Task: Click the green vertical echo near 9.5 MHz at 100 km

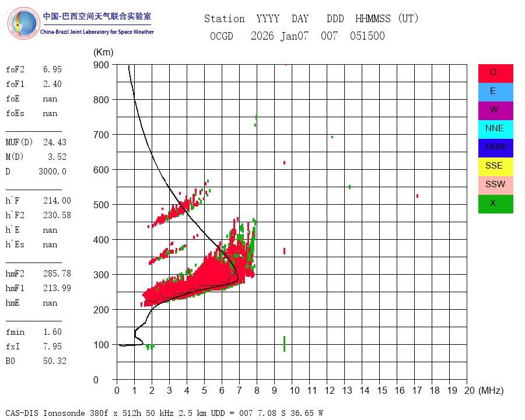Action: pyautogui.click(x=284, y=344)
